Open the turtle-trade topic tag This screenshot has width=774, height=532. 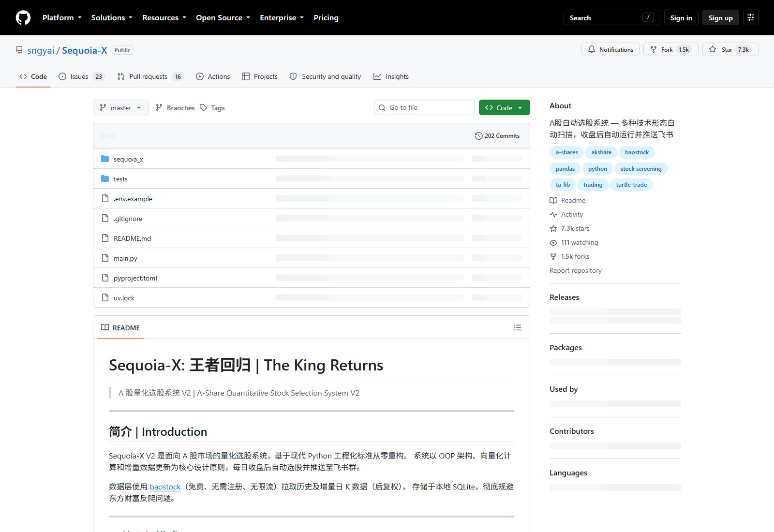(631, 185)
